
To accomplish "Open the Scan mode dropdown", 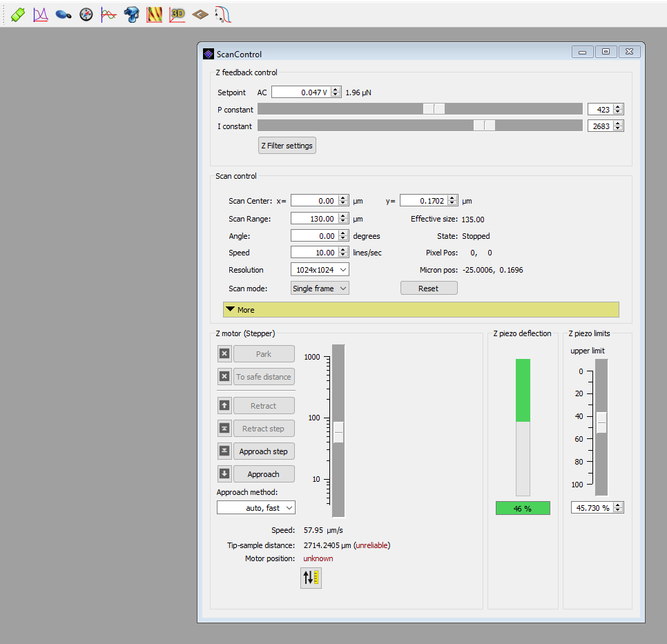I will [x=320, y=289].
